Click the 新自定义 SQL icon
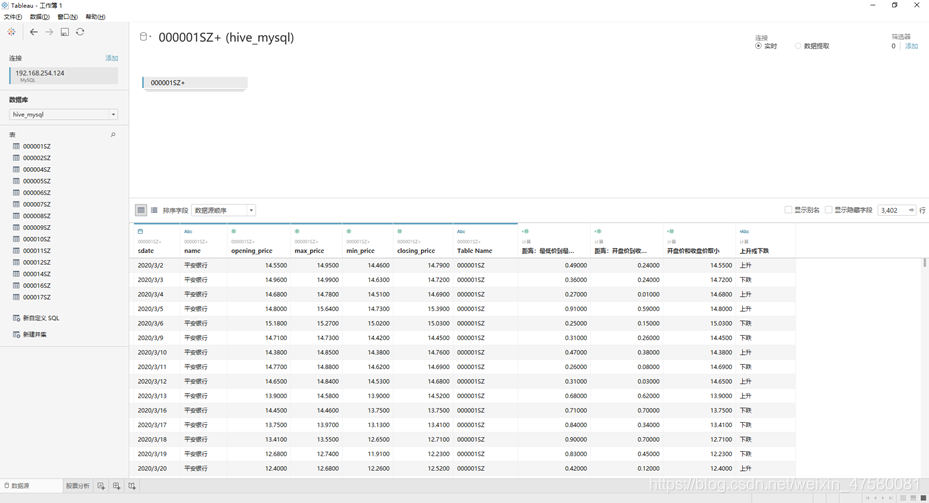The image size is (929, 503). tap(17, 318)
